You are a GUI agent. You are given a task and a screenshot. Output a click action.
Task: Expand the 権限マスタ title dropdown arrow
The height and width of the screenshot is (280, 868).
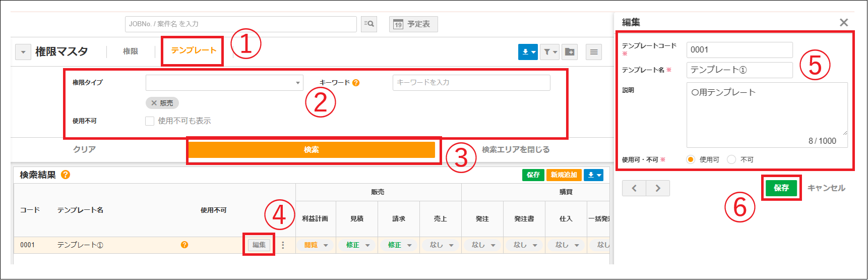coord(23,52)
